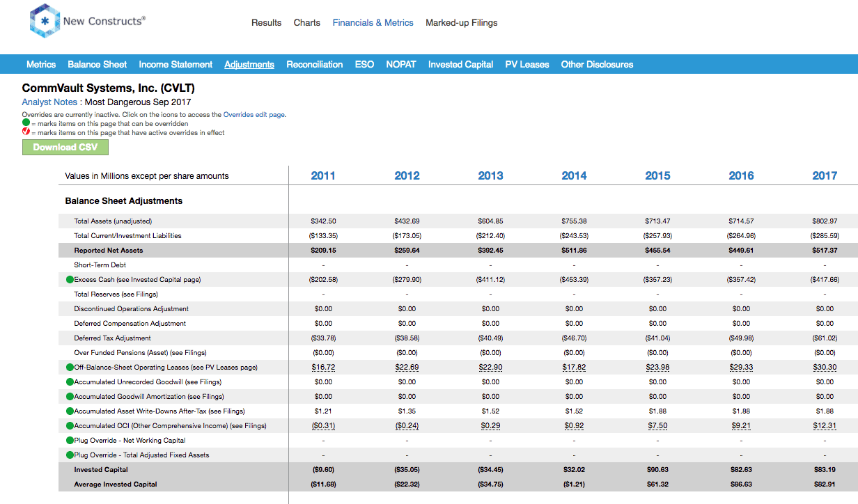Open 2013 operating leases value $22.90
Viewport: 858px width, 504px height.
point(491,368)
